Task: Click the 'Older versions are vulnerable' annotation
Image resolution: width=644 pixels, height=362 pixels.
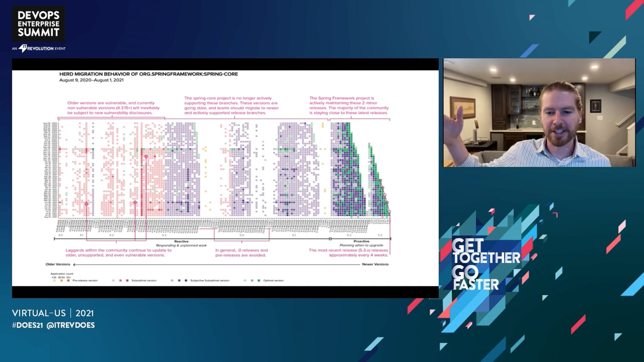Action: click(x=113, y=108)
